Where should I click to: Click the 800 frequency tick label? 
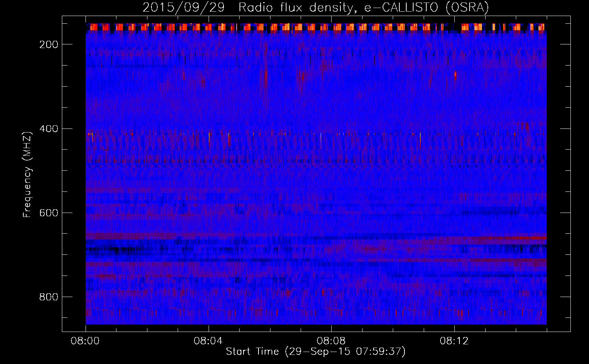[x=49, y=297]
